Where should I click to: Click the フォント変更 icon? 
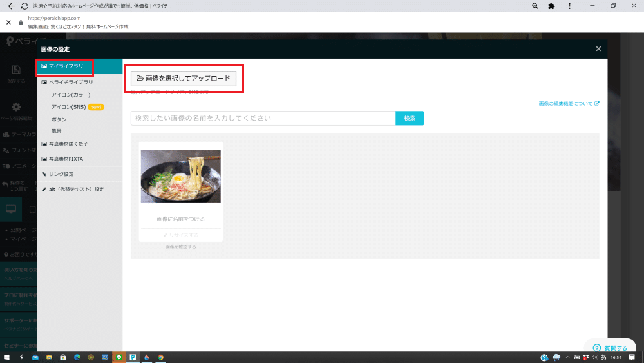point(6,150)
